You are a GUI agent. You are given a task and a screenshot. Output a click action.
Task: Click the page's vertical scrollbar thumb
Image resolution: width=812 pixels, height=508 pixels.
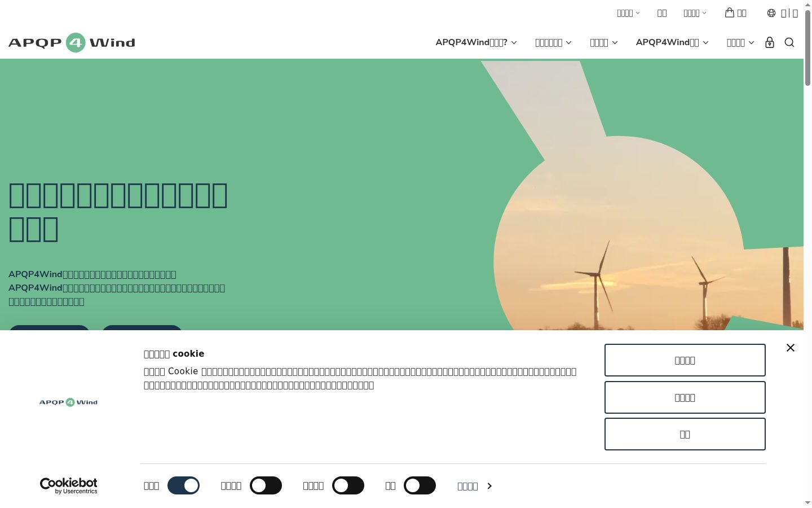tap(807, 47)
